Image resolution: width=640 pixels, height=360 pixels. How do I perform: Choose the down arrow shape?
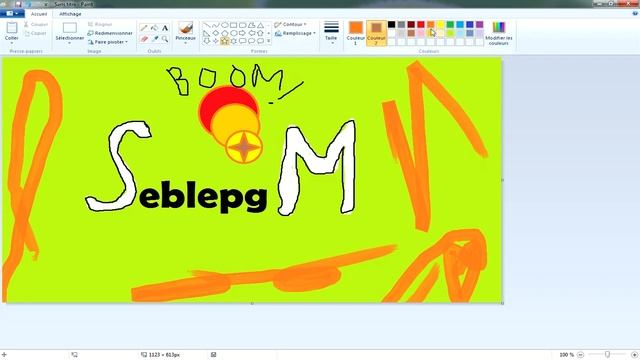click(x=207, y=41)
